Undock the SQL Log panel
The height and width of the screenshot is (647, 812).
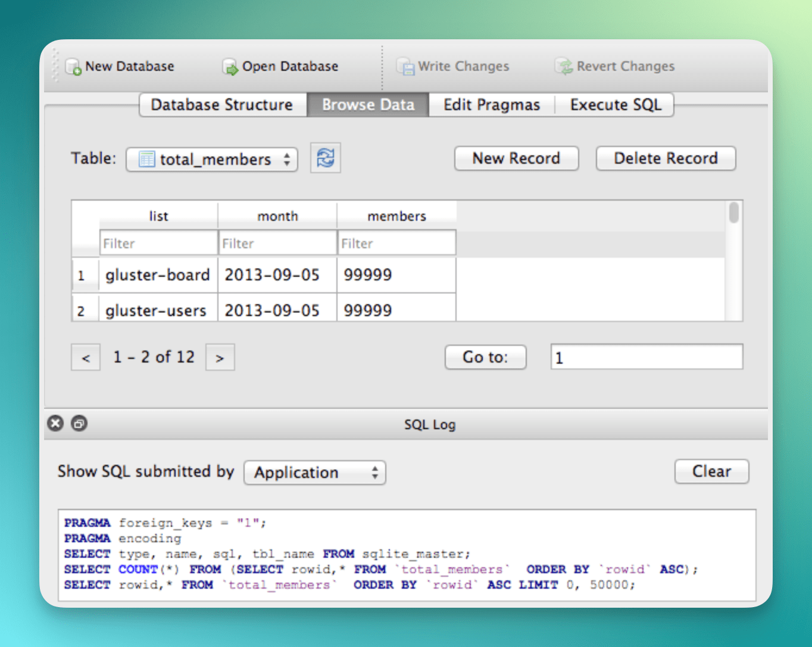pos(79,423)
